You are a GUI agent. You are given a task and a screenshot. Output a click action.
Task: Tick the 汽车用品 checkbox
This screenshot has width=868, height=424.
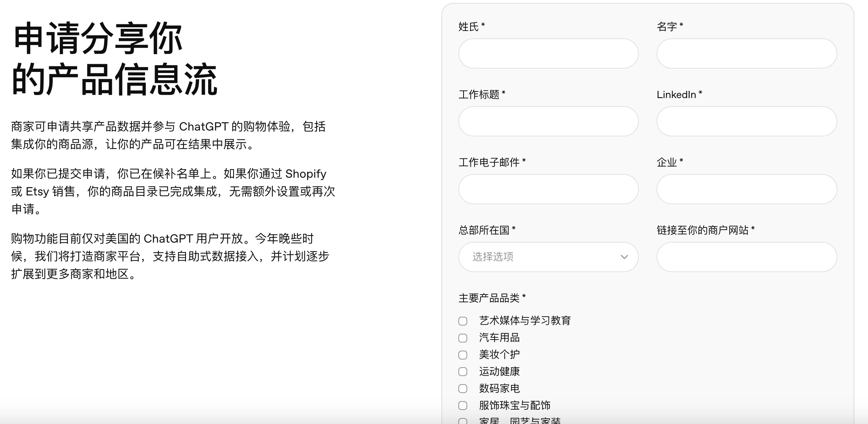(x=463, y=338)
